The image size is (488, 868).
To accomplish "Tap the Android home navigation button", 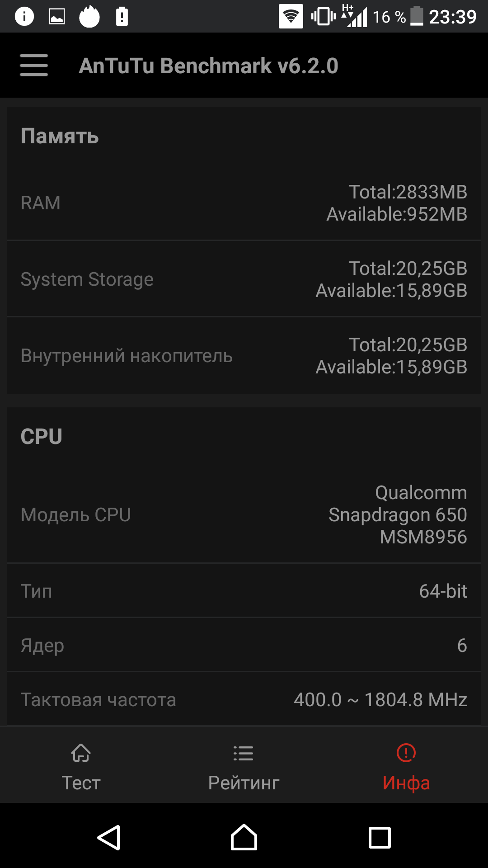I will click(x=244, y=837).
